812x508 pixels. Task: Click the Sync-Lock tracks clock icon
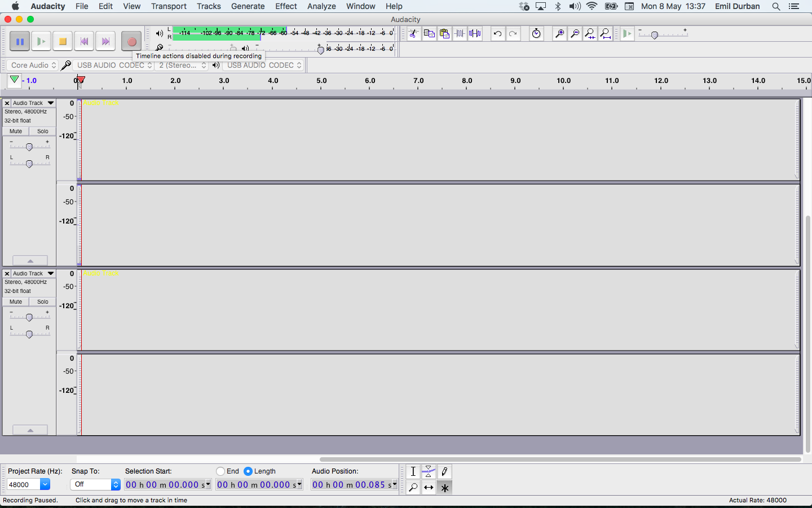coord(536,33)
